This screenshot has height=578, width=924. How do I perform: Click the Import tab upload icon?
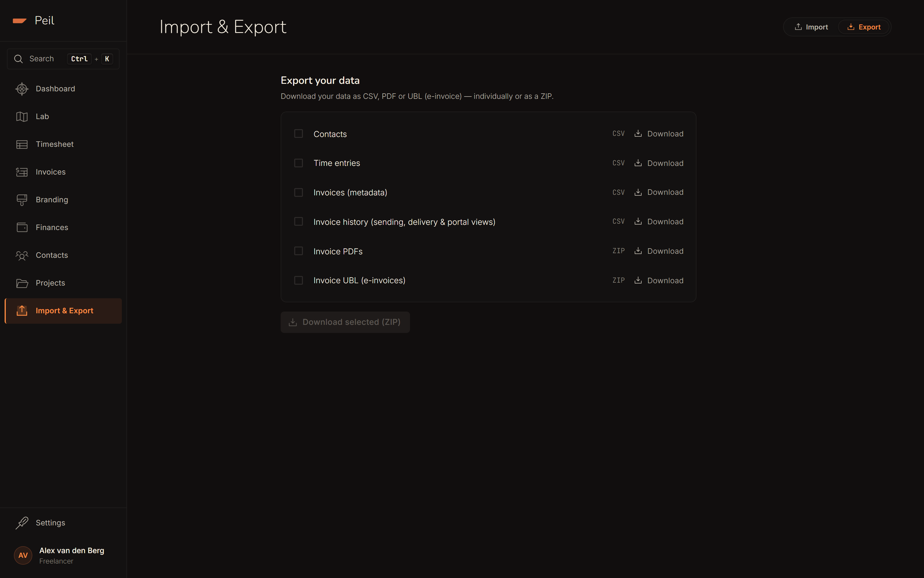click(798, 27)
